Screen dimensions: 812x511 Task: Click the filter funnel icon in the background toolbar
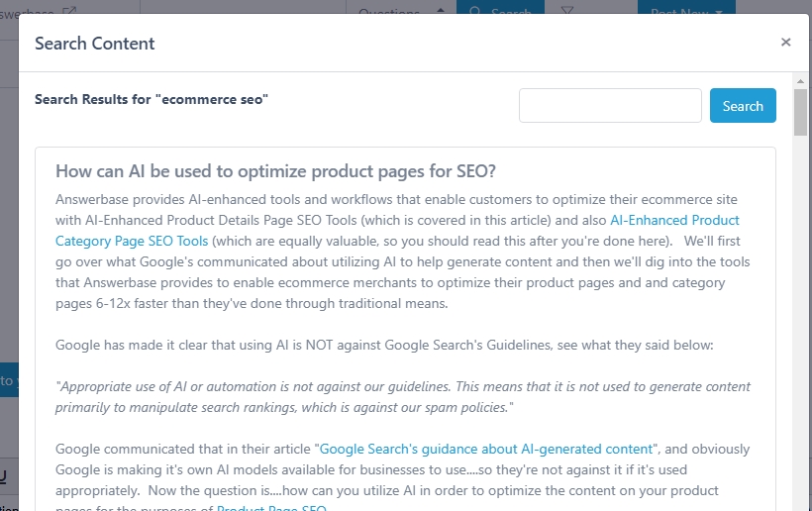pyautogui.click(x=567, y=10)
